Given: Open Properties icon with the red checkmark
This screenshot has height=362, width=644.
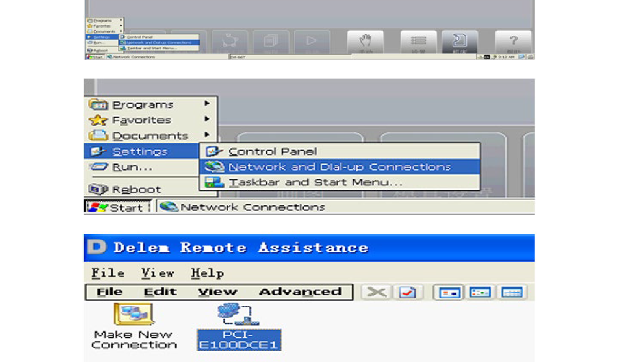Looking at the screenshot, I should point(408,292).
